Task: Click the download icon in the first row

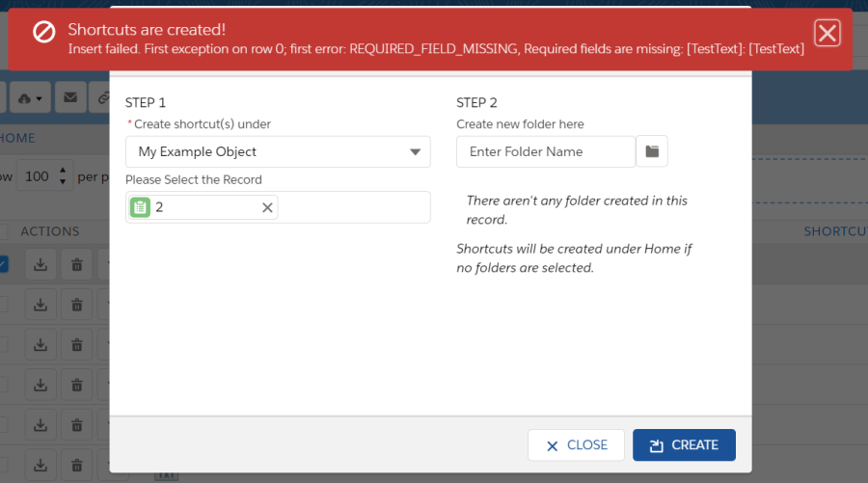Action: (41, 263)
